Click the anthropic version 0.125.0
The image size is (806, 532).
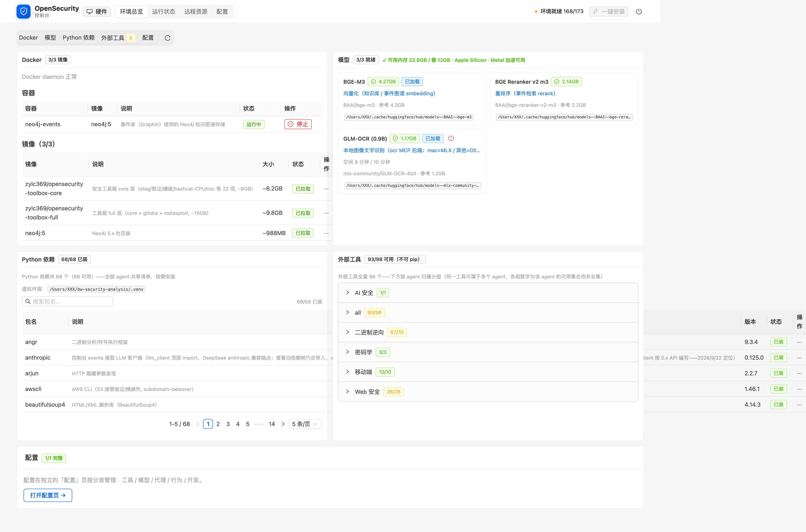click(754, 358)
